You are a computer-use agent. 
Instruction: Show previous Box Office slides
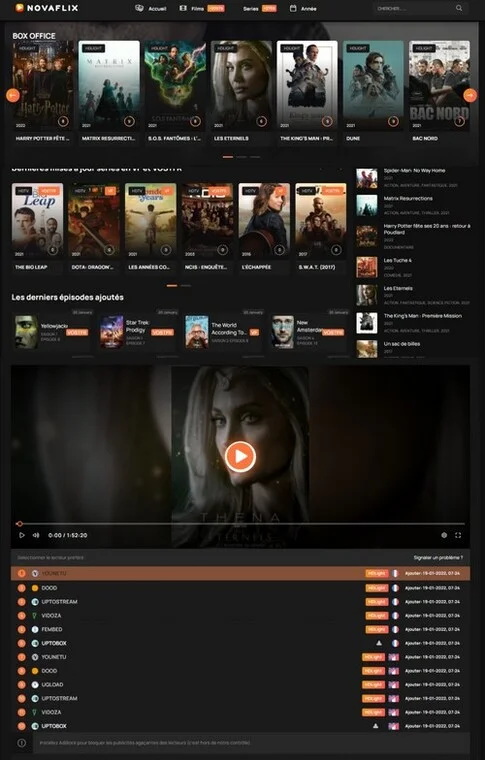pyautogui.click(x=13, y=95)
